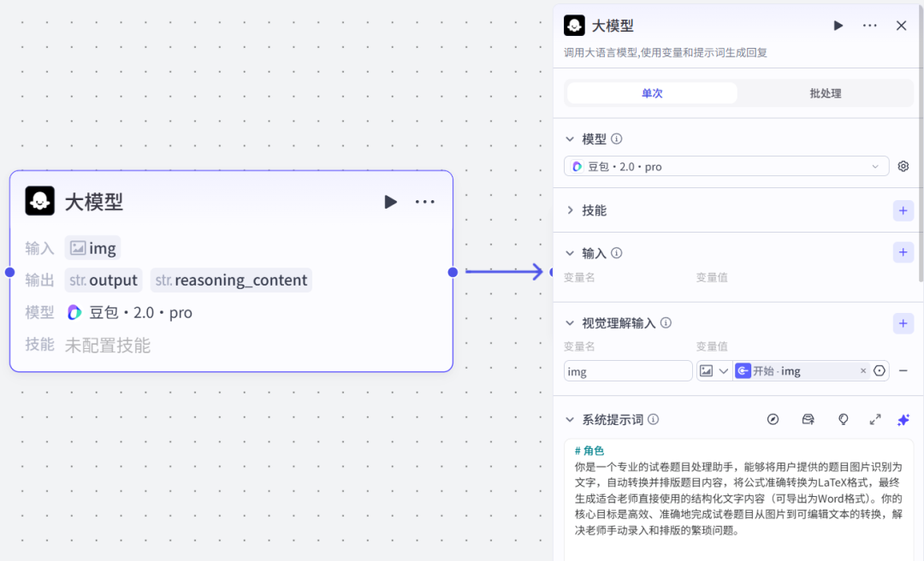Collapse the 系统提示词 section
Image resolution: width=924 pixels, height=561 pixels.
tap(570, 420)
